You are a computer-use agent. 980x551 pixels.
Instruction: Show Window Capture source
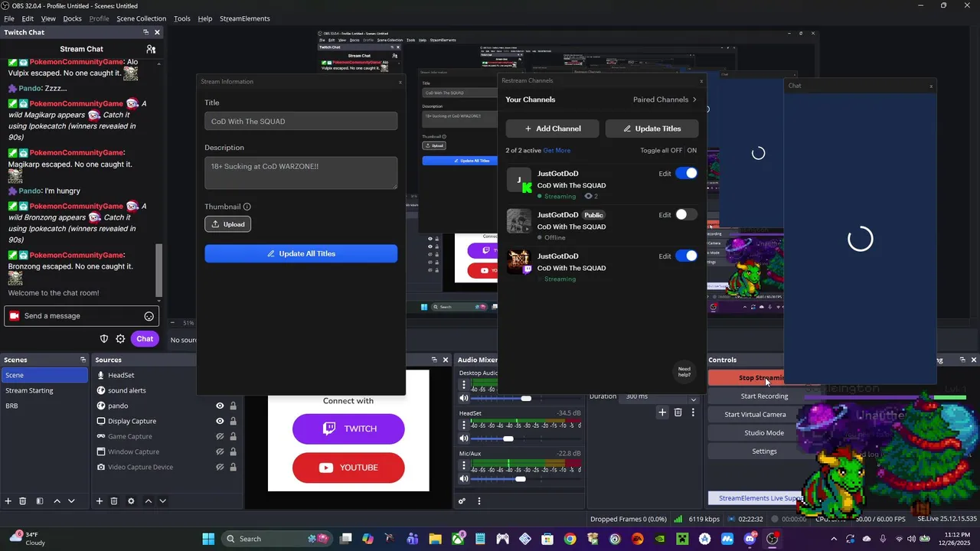[220, 452]
